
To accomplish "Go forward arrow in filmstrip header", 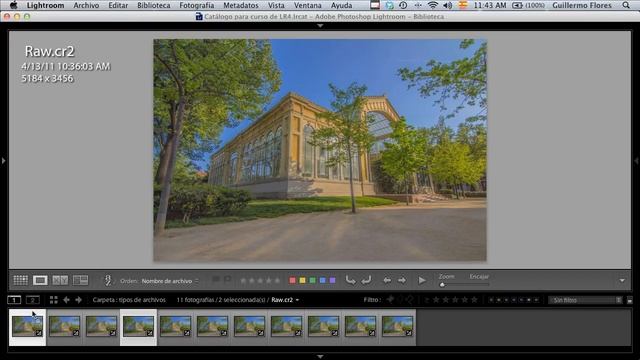I will [x=78, y=300].
